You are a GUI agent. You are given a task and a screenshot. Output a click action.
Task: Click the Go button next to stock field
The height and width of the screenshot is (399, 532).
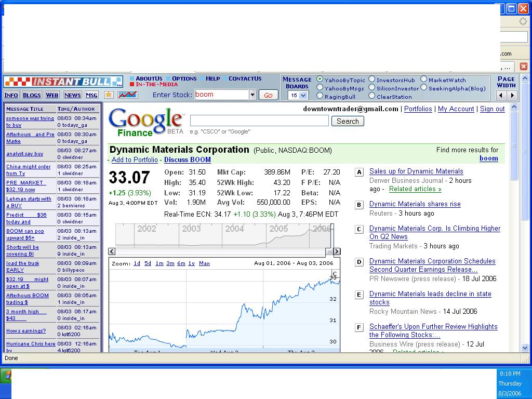tap(268, 96)
